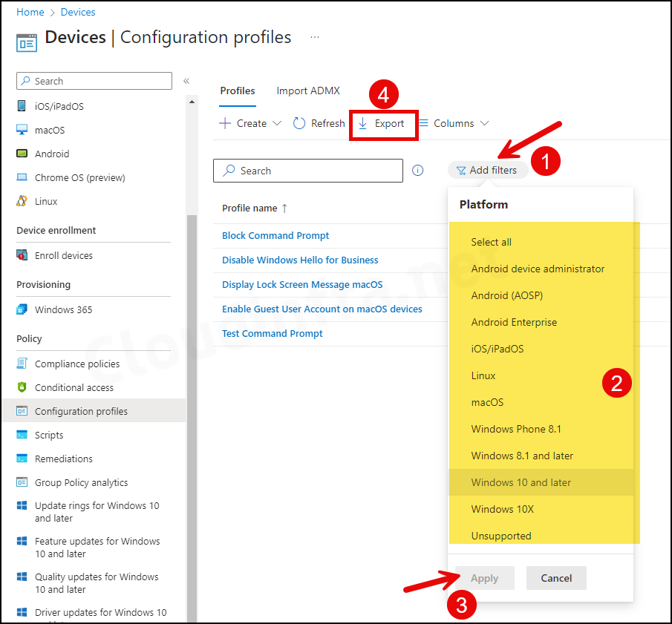This screenshot has height=624, width=672.
Task: Go to Devices breadcrumb
Action: pyautogui.click(x=78, y=12)
